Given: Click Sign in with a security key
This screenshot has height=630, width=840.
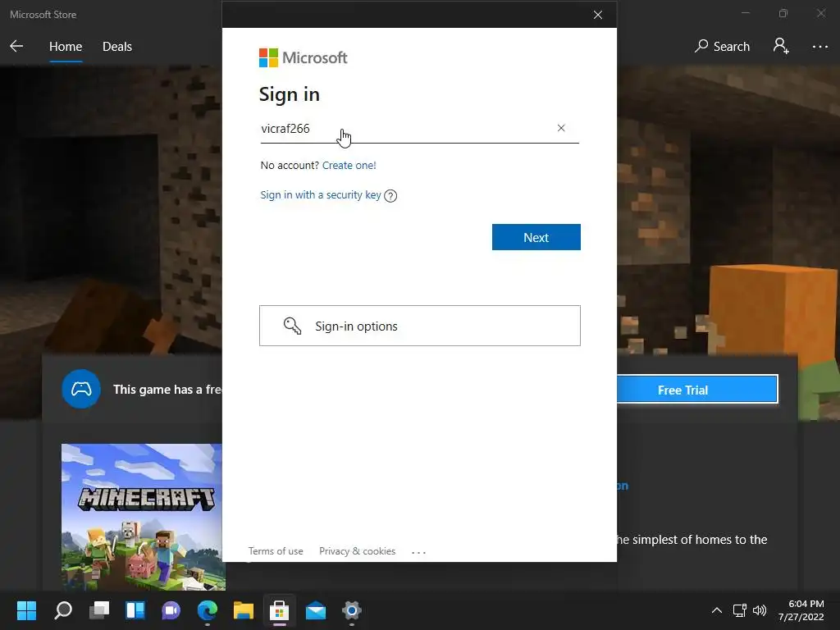Looking at the screenshot, I should (321, 195).
